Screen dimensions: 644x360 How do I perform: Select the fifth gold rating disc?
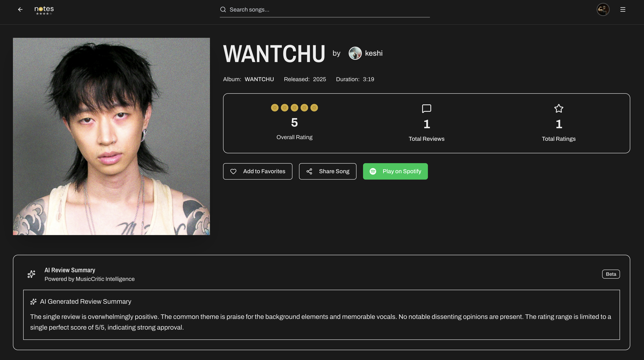(314, 108)
